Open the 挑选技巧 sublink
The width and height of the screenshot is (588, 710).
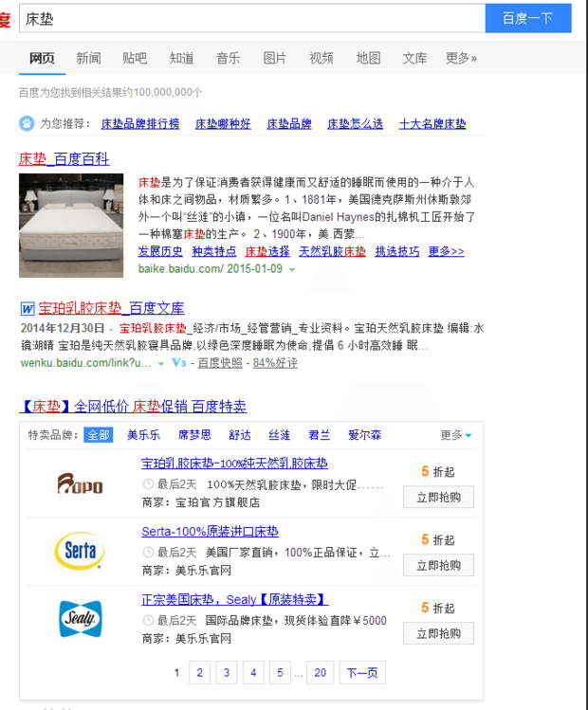click(x=397, y=251)
